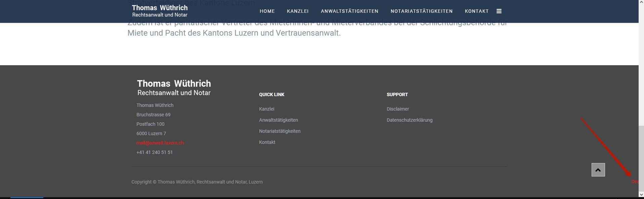
Task: Open the Kanzlei quick link in footer
Action: click(266, 109)
